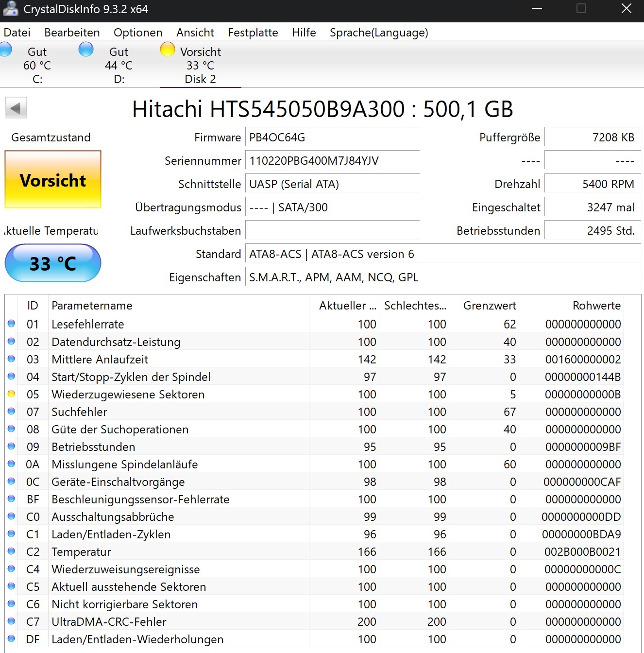Viewport: 644px width, 653px height.
Task: Click status dot for Misslungene Spindelanläufe row
Action: pyautogui.click(x=11, y=464)
